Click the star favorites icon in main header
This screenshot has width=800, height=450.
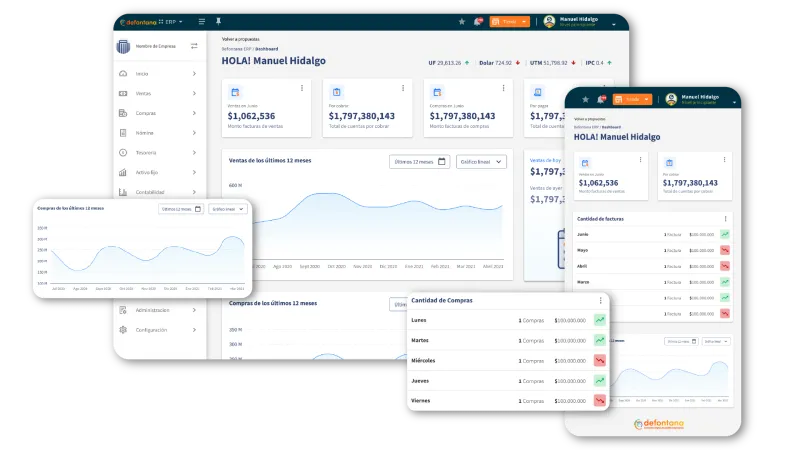coord(462,21)
